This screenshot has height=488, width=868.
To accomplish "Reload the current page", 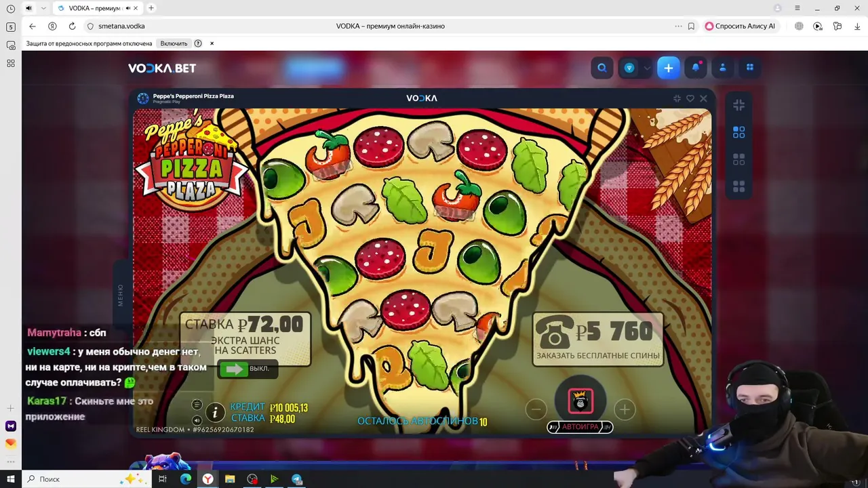I will [x=72, y=26].
